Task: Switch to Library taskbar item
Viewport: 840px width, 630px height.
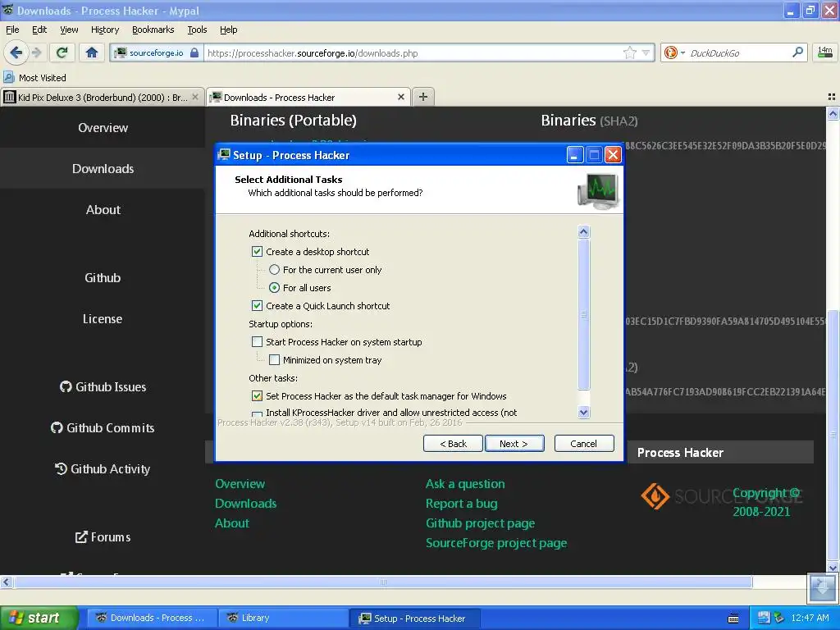Action: (282, 618)
